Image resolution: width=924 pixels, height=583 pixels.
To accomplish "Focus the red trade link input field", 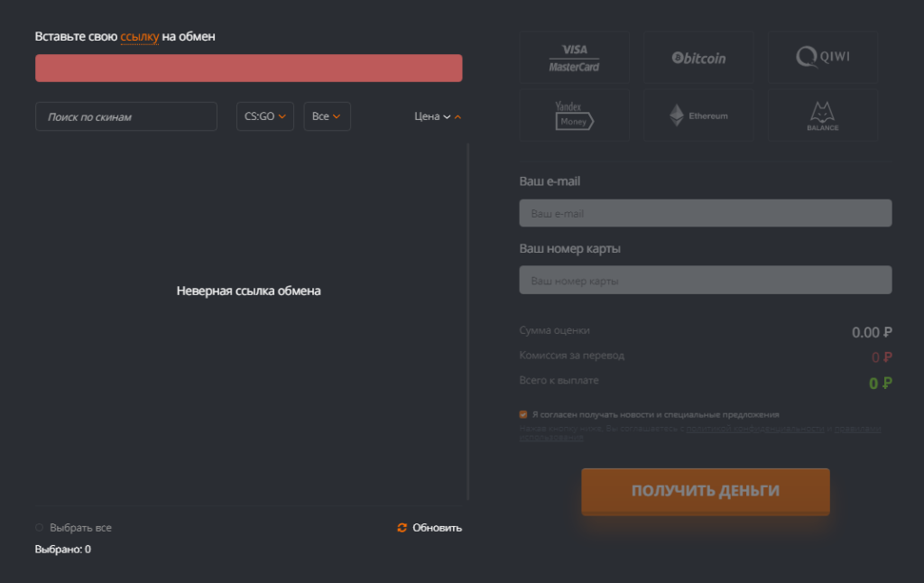I will click(x=249, y=68).
